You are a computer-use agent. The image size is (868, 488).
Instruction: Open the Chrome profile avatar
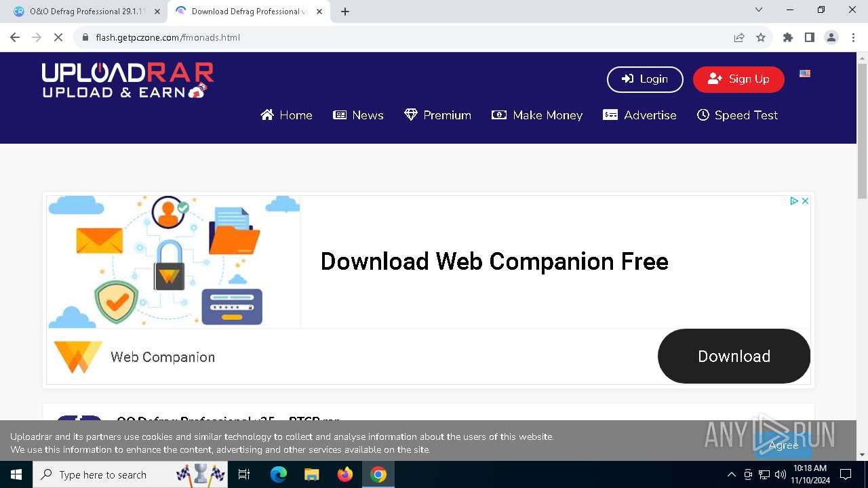831,37
